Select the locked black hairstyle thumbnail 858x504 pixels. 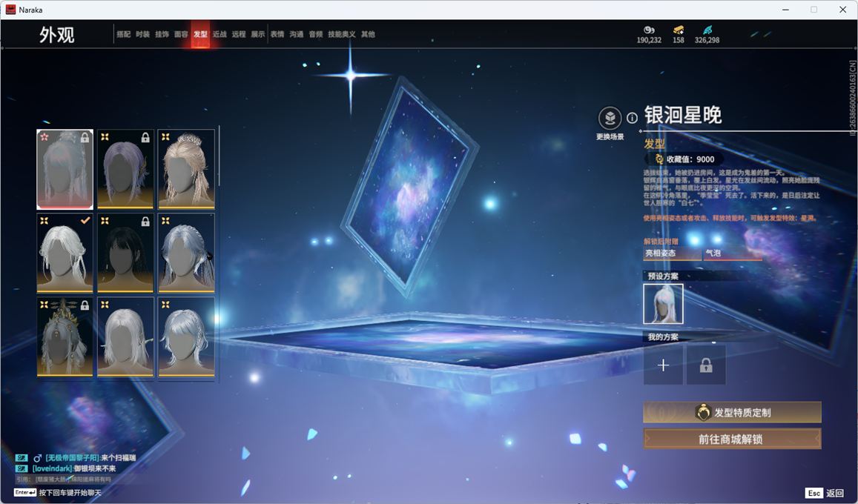coord(125,253)
